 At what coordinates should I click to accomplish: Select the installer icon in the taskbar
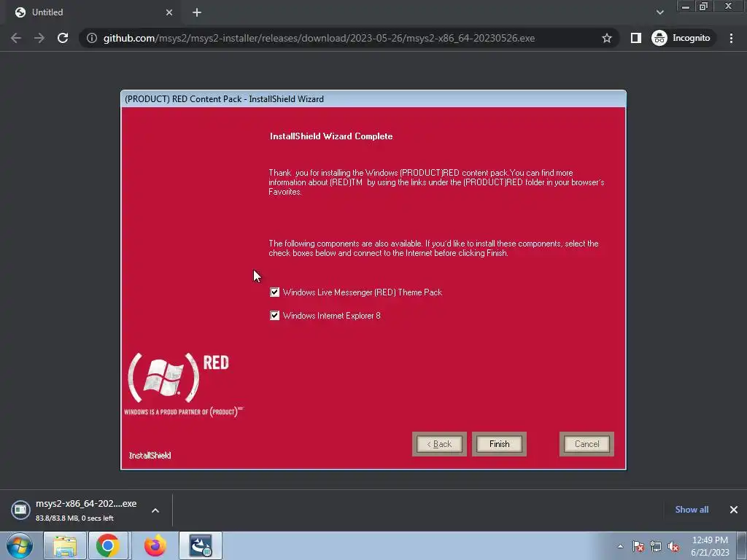(201, 545)
